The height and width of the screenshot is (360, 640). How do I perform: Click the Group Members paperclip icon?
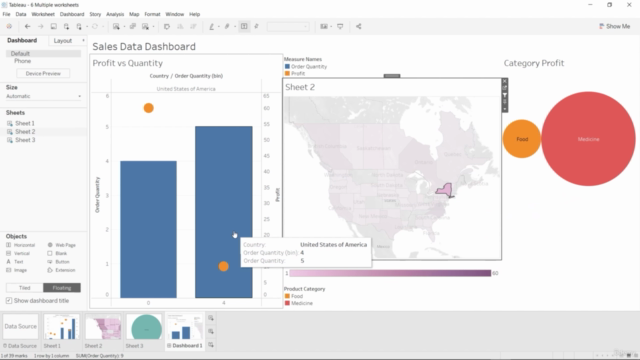pos(227,27)
